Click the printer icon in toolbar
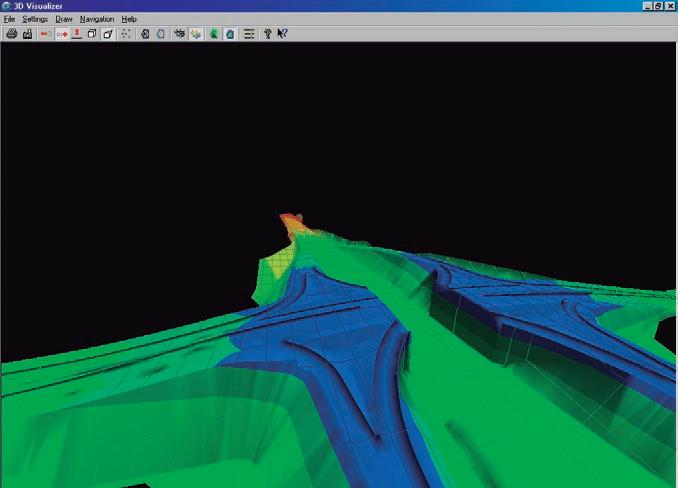The width and height of the screenshot is (678, 488). (11, 34)
